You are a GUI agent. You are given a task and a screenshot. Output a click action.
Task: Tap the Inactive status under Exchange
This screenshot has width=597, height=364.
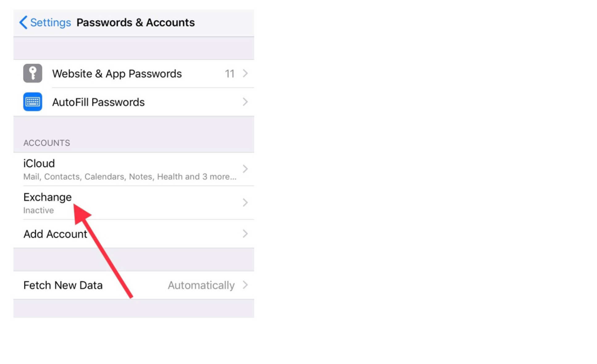(x=39, y=210)
